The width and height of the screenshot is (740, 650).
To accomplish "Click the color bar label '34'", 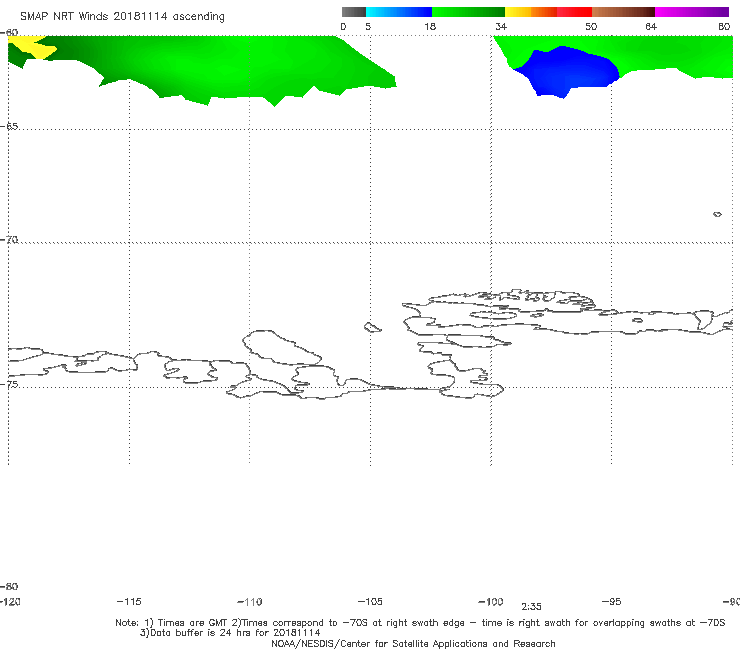I will (x=501, y=27).
